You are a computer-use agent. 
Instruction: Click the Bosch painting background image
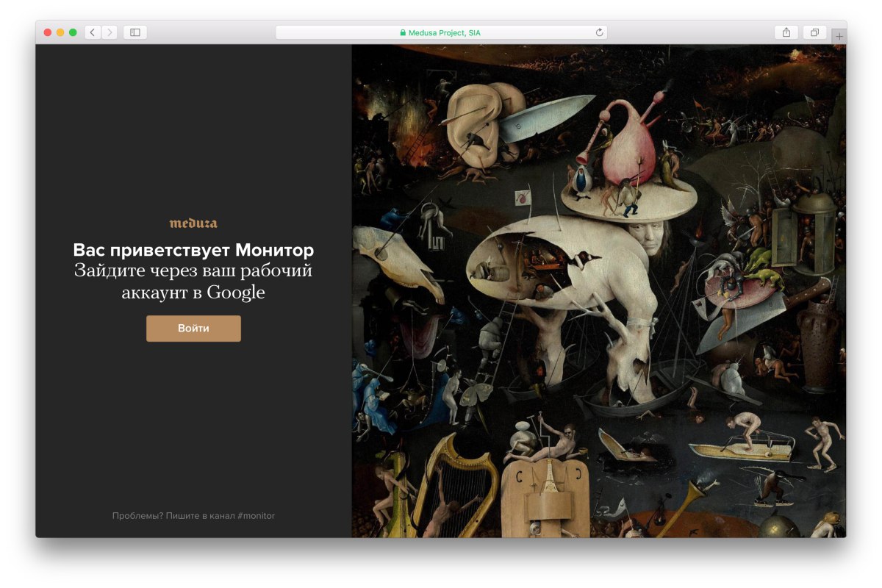pos(599,291)
